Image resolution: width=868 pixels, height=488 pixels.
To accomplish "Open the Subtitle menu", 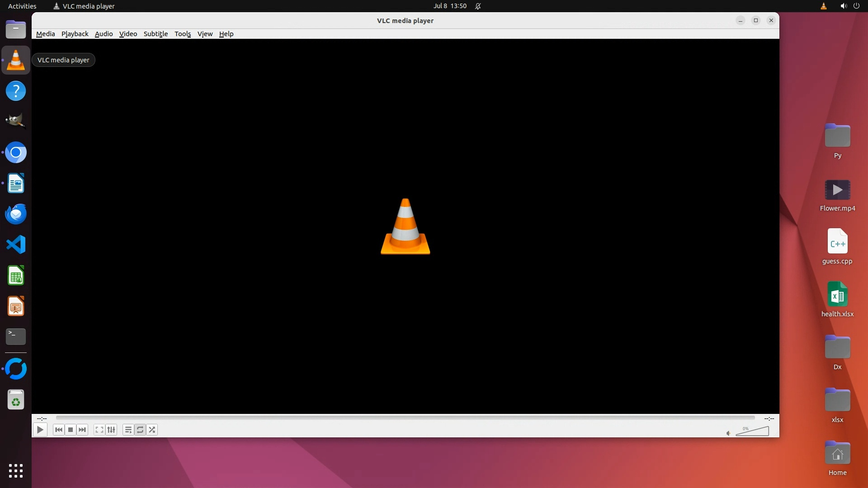I will tap(156, 34).
